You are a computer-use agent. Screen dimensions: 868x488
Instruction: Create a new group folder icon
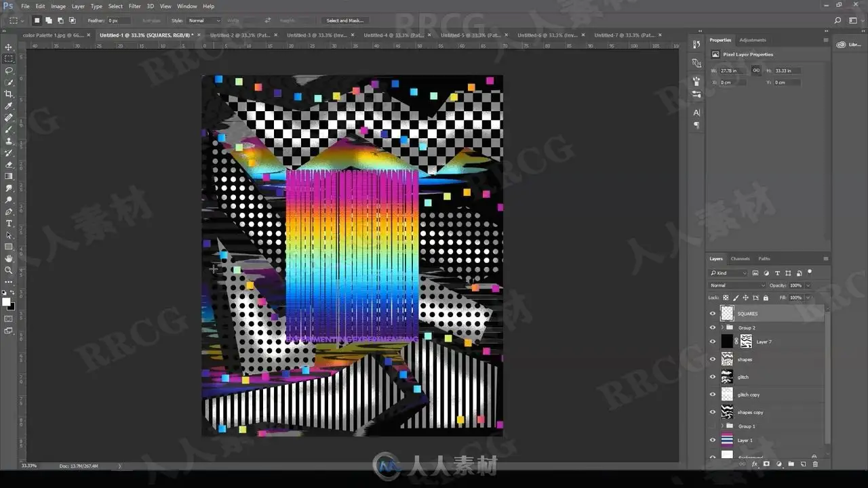791,464
